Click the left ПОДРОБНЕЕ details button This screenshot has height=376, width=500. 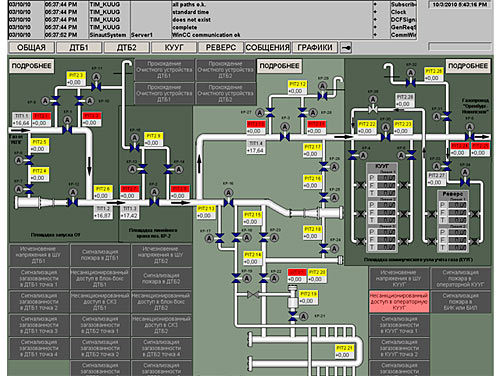[32, 66]
